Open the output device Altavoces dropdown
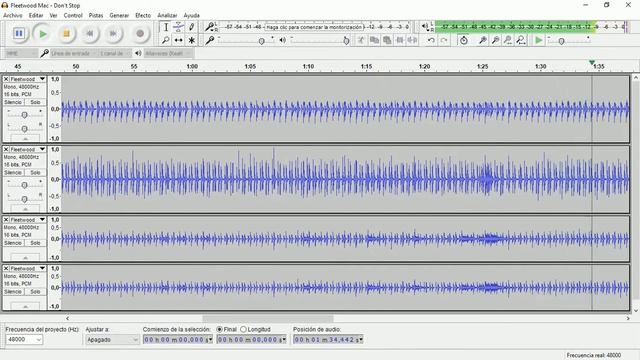Viewport: 640px width, 360px height. 168,53
